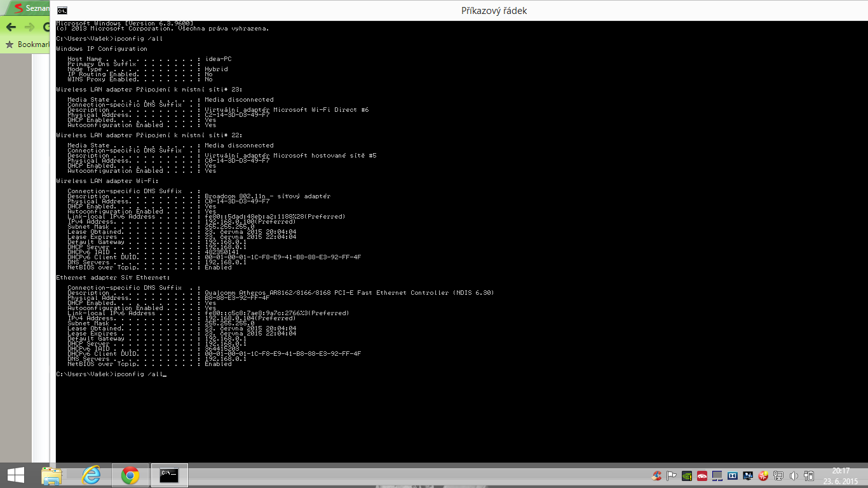This screenshot has height=488, width=868.
Task: Open the battery power icon
Action: coord(809,475)
